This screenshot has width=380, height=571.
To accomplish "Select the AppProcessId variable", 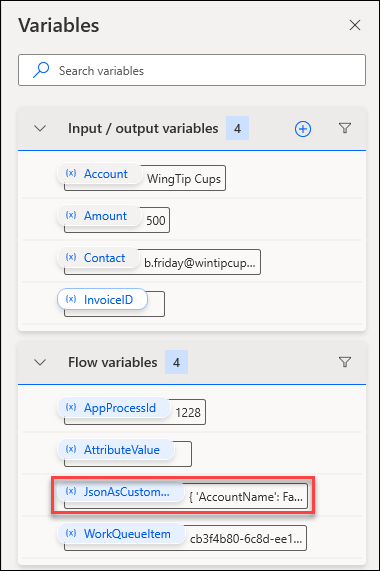I will tap(113, 408).
